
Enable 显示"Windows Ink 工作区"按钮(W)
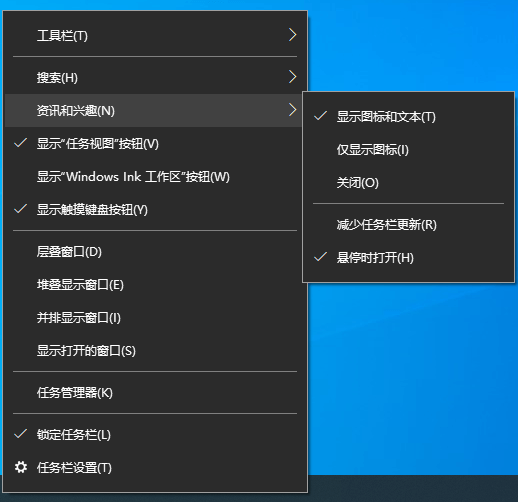point(155,177)
